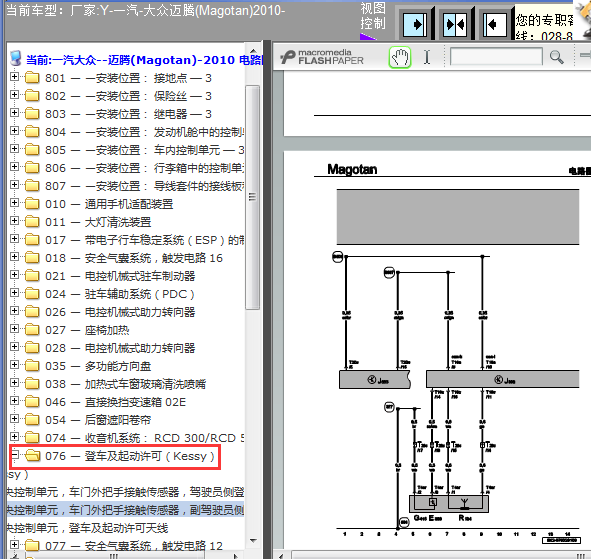Click the tree panel vertical scrollbar thumb
Image resolution: width=591 pixels, height=559 pixels.
pyautogui.click(x=253, y=198)
